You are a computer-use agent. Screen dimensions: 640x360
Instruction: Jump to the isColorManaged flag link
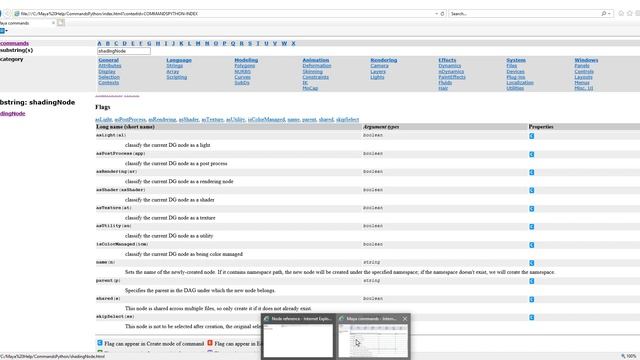(x=266, y=120)
